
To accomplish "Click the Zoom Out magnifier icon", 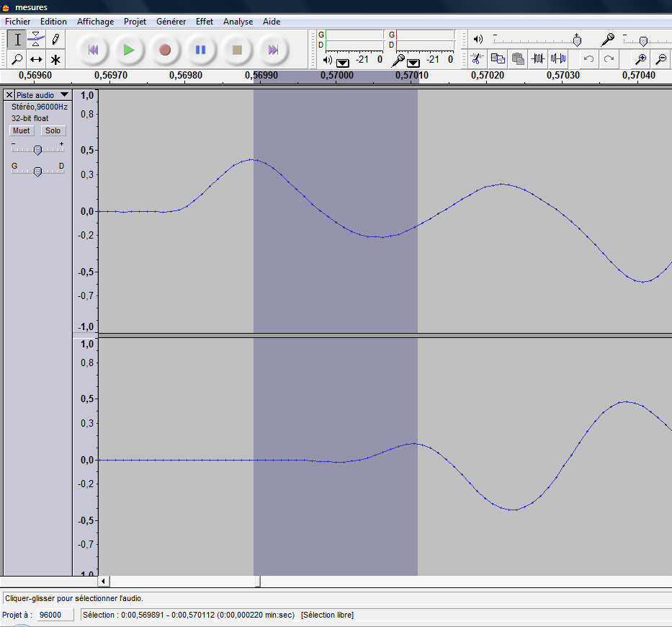I will pos(661,59).
